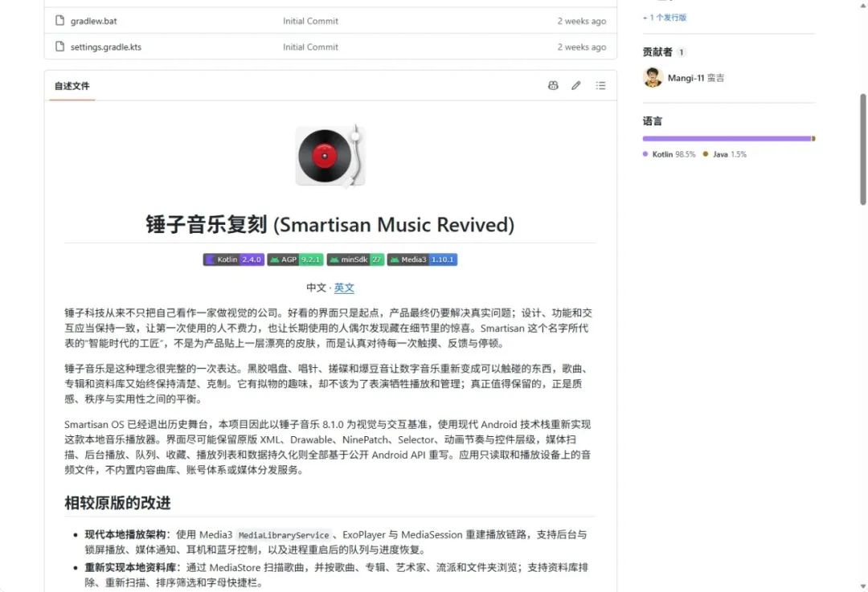Open Initial Commit link for settings.gradle.kts
Screen dimensions: 868x592
310,47
